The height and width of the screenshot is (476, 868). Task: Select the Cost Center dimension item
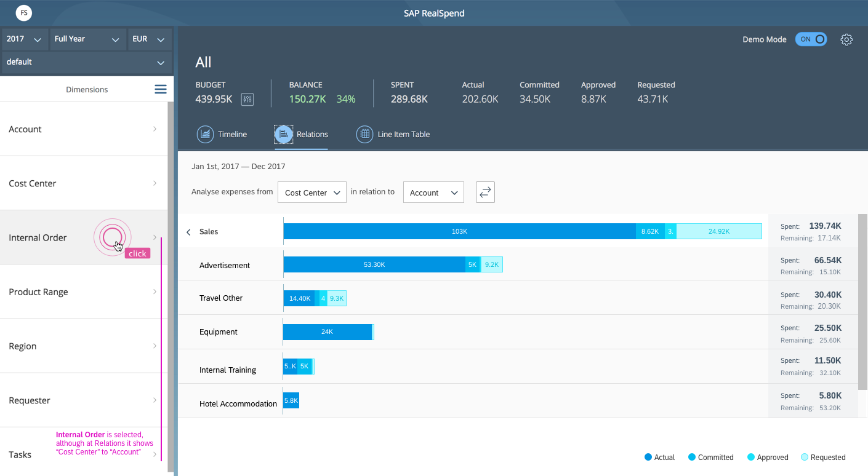[83, 183]
